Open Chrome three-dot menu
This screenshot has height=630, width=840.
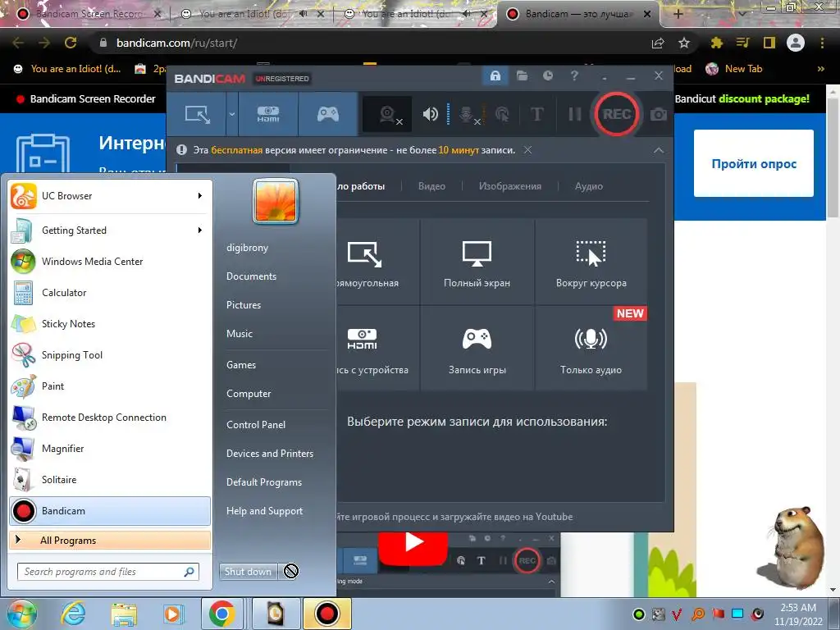point(822,43)
